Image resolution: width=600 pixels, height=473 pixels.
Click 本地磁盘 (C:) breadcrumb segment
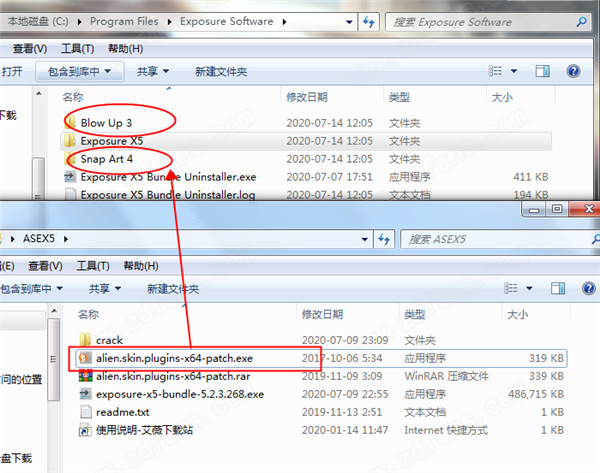click(38, 21)
